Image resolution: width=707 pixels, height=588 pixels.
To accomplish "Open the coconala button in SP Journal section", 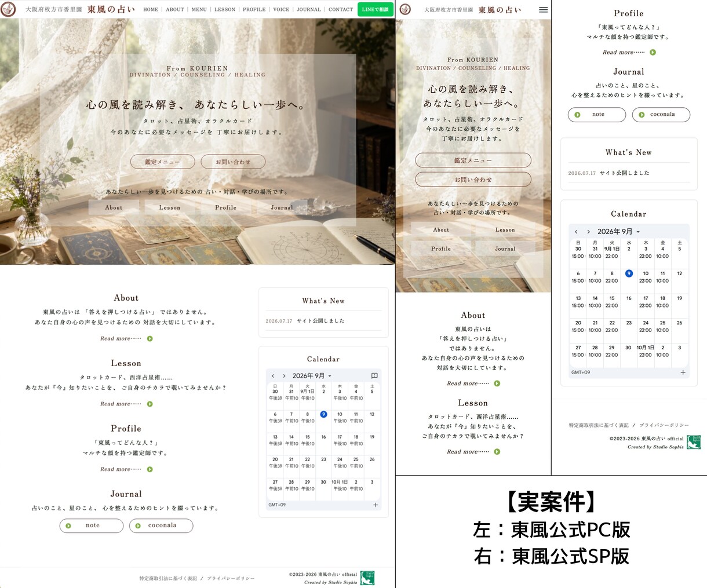I will [661, 115].
